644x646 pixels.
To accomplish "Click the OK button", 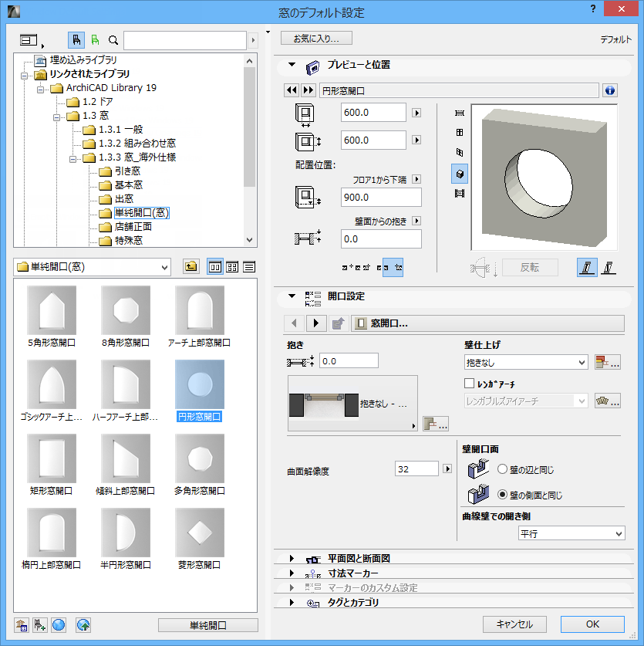I will point(592,624).
